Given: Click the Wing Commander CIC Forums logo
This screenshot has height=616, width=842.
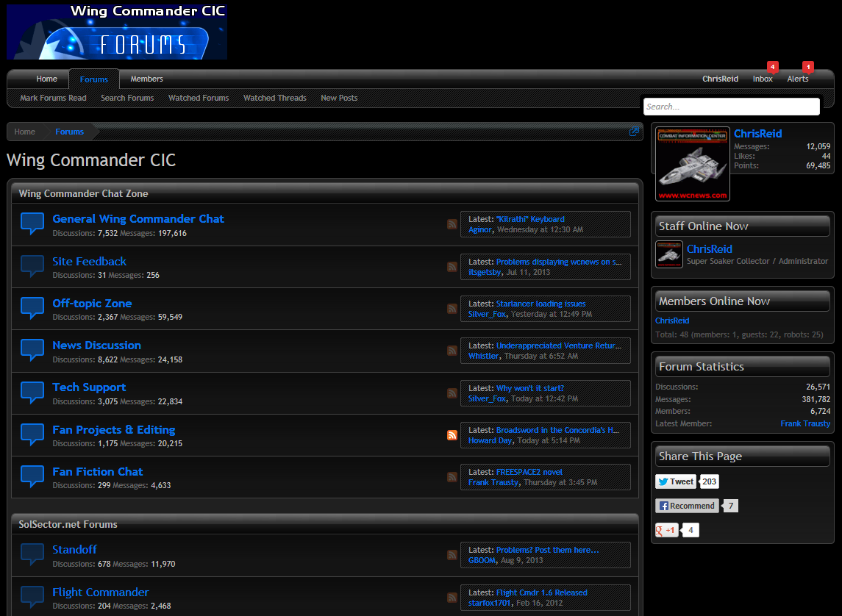Looking at the screenshot, I should 117,32.
